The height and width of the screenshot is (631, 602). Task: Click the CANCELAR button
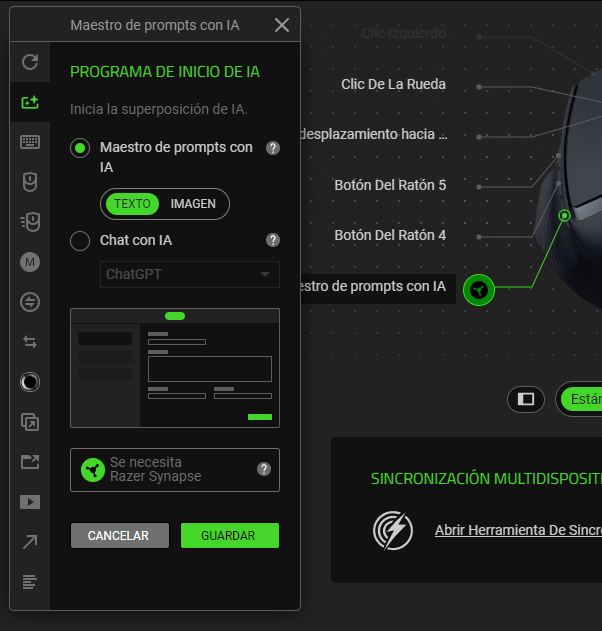[120, 536]
